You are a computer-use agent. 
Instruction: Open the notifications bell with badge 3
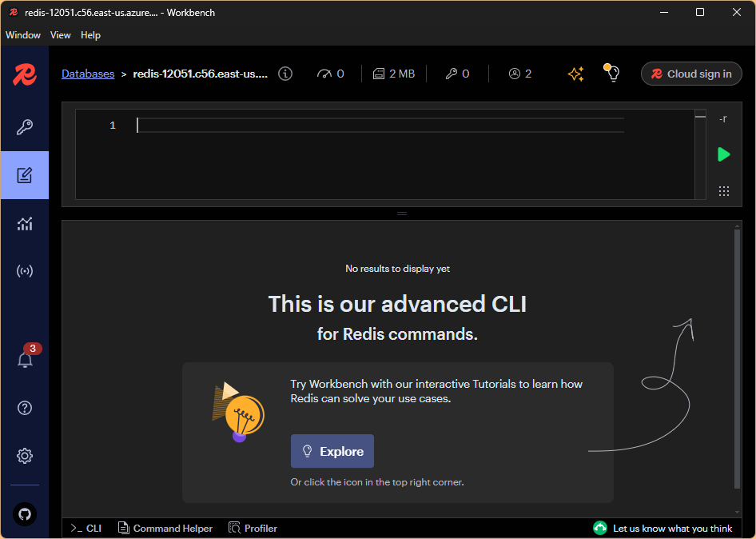(25, 360)
